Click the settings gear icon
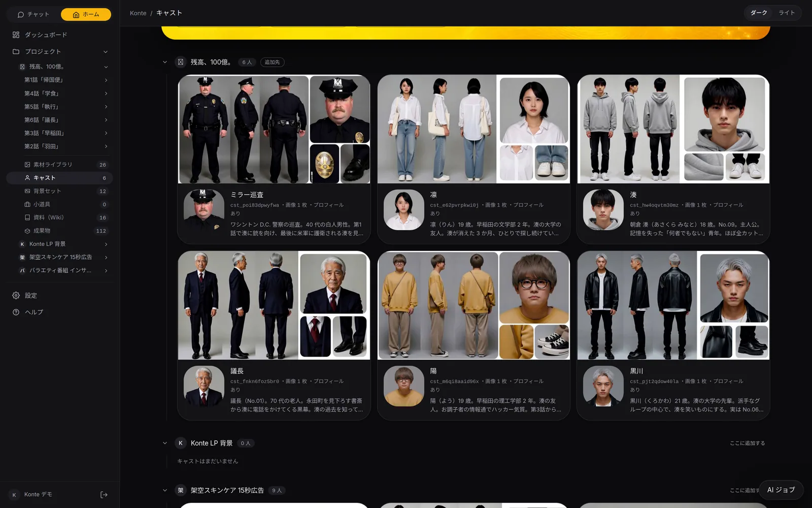812x508 pixels. pyautogui.click(x=16, y=295)
